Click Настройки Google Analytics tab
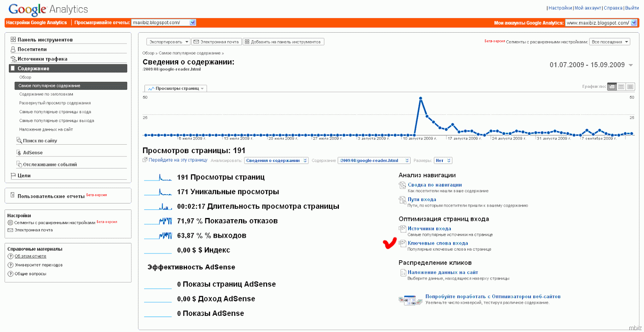644x332 pixels. pyautogui.click(x=37, y=23)
